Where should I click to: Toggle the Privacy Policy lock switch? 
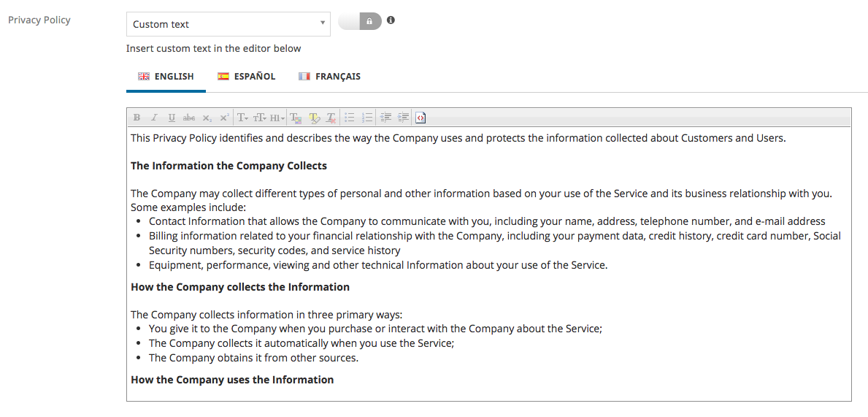[x=360, y=21]
